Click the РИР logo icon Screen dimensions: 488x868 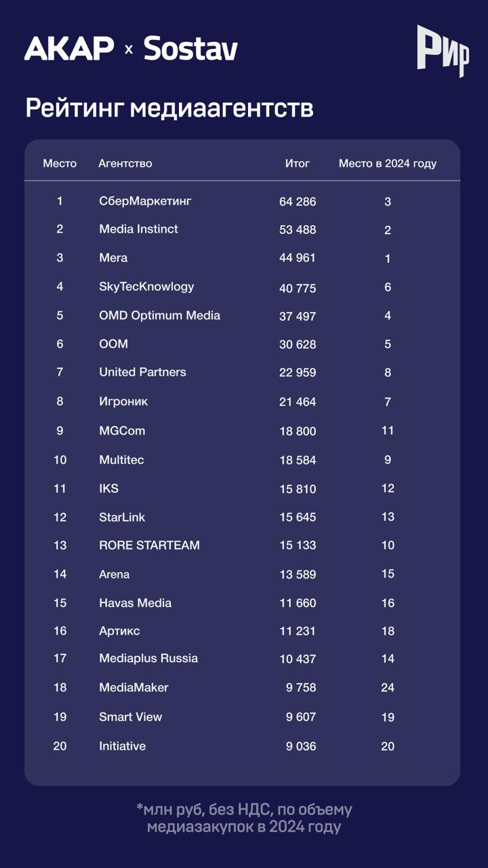443,51
